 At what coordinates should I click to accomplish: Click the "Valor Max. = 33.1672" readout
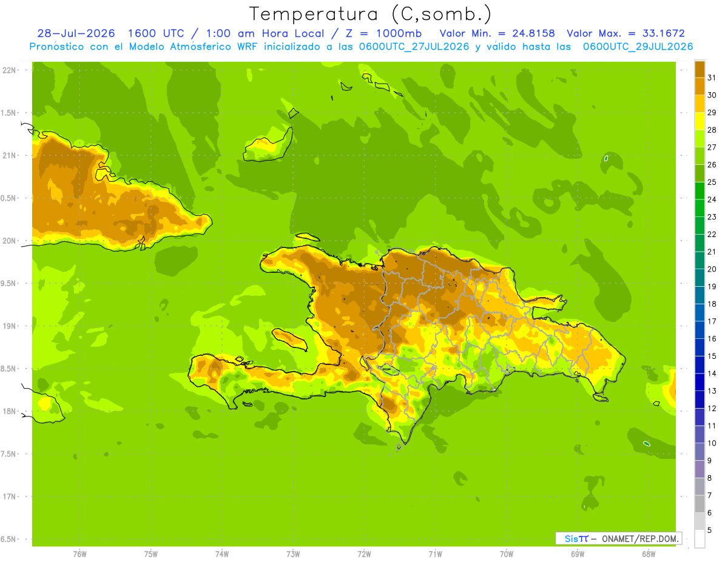coord(626,33)
